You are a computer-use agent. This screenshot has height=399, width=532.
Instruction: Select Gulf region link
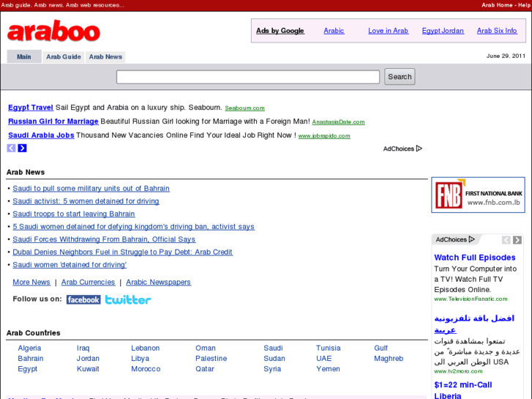(x=381, y=348)
